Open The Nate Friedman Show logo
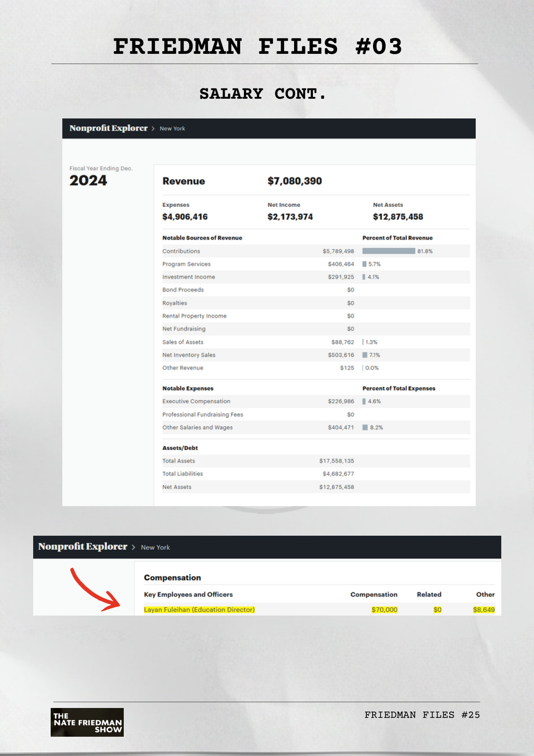The height and width of the screenshot is (756, 534). coord(87,722)
